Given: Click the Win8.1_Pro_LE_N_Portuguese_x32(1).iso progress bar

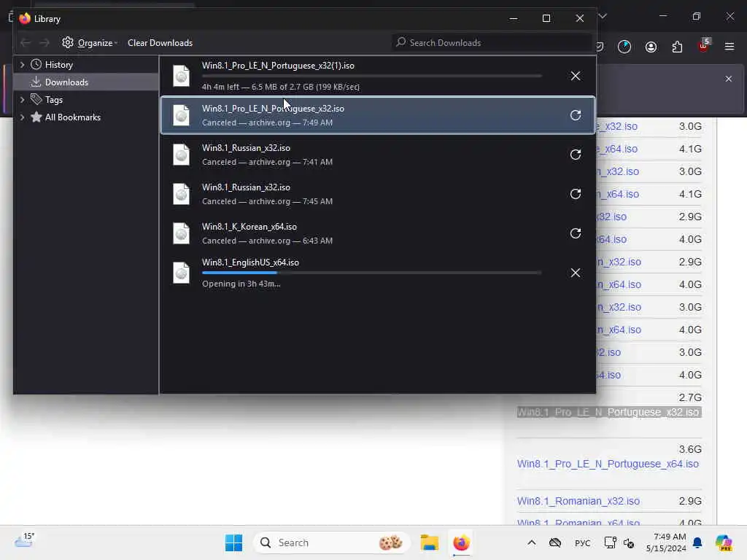Looking at the screenshot, I should (x=371, y=76).
